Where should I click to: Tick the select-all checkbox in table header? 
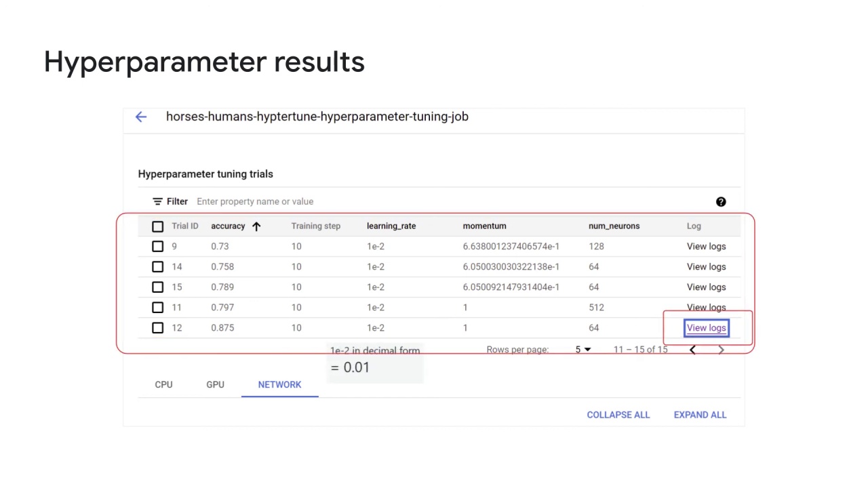[158, 226]
